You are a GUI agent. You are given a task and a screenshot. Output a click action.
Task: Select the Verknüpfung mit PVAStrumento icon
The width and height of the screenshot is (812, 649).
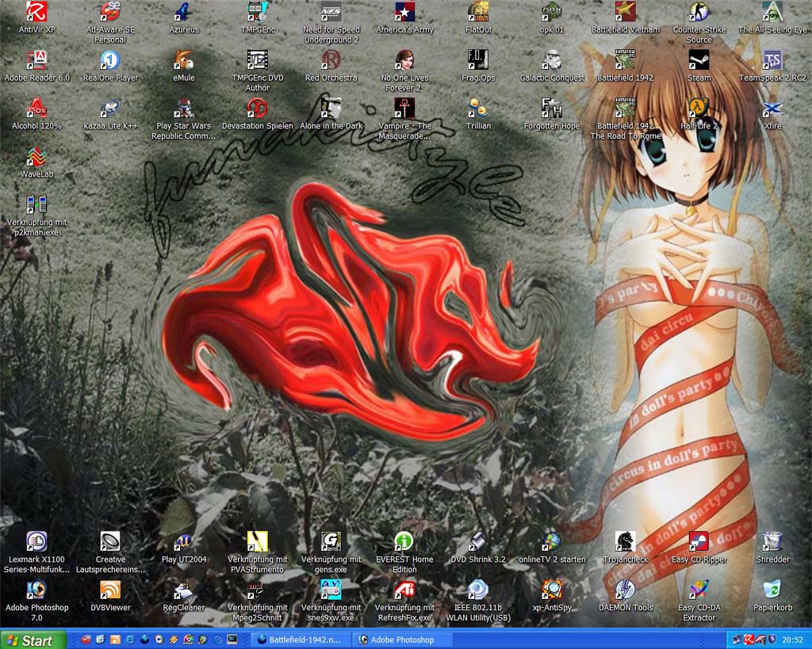point(258,541)
